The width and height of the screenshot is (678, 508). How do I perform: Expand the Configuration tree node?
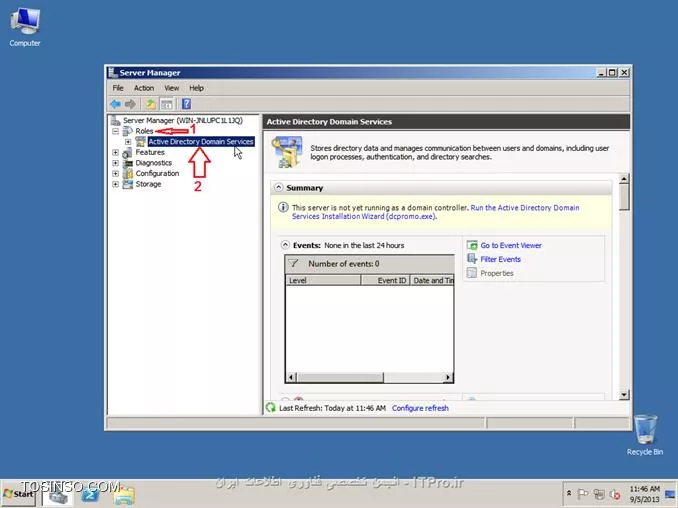115,173
